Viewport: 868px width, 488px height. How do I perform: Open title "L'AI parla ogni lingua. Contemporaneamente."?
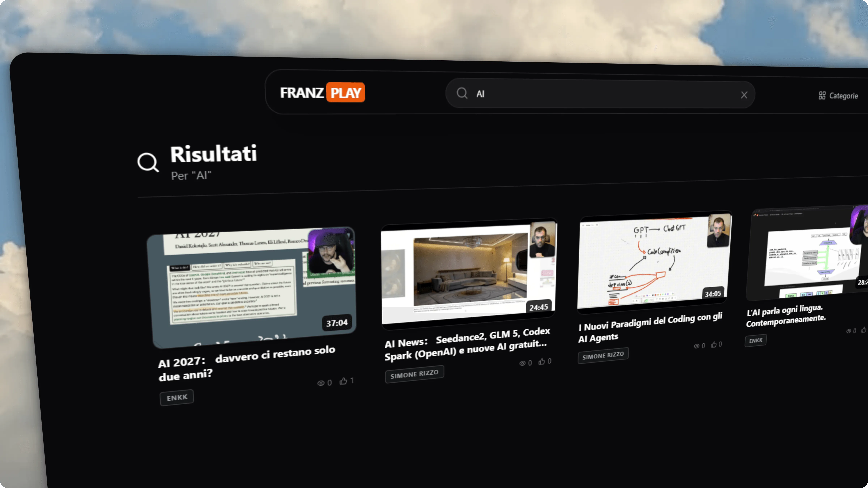(x=786, y=316)
